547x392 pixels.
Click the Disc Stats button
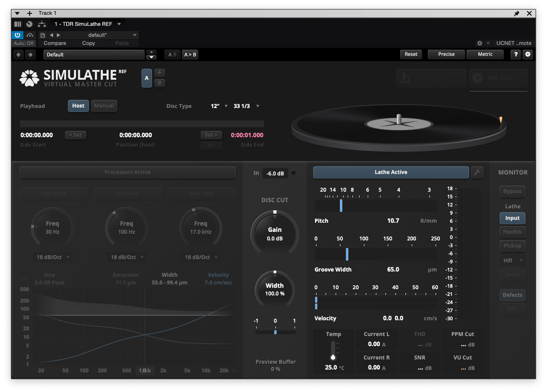(x=498, y=78)
